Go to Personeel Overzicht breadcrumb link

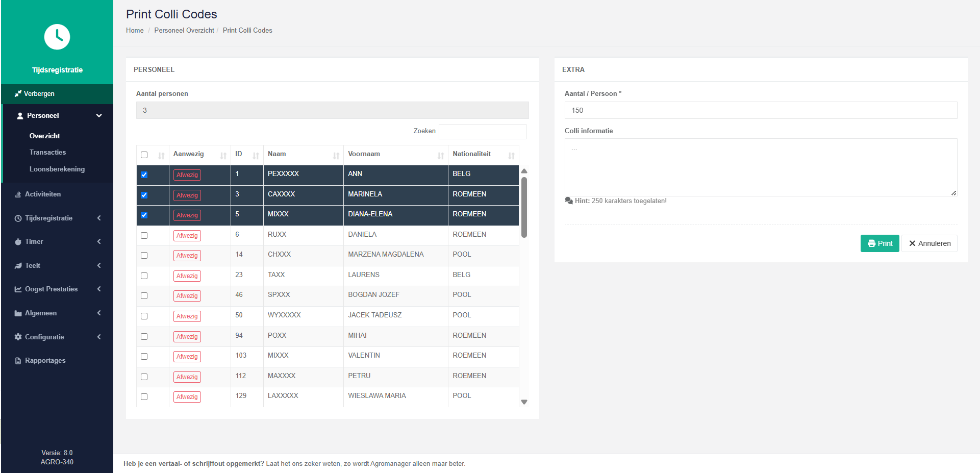pos(184,31)
